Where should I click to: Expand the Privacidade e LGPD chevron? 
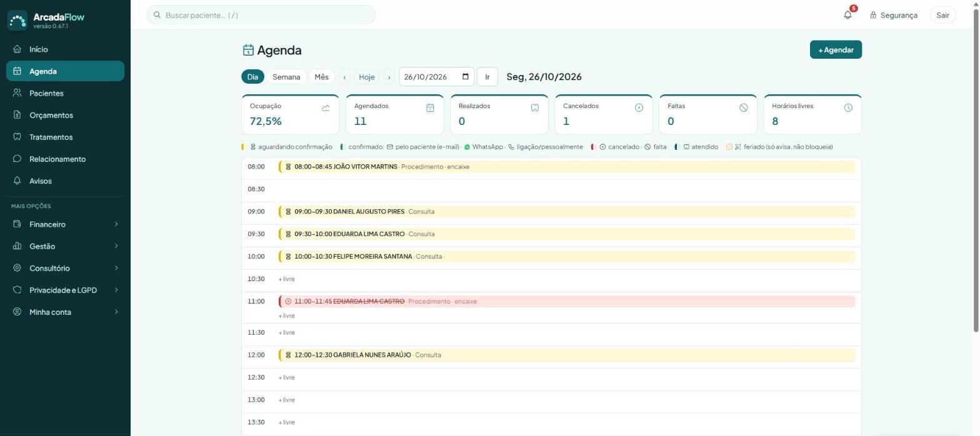pos(116,289)
